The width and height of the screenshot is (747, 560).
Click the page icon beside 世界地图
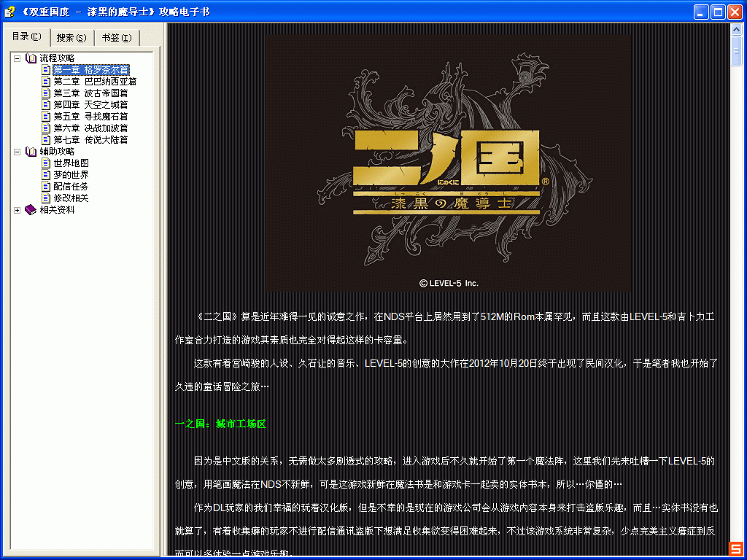click(46, 163)
